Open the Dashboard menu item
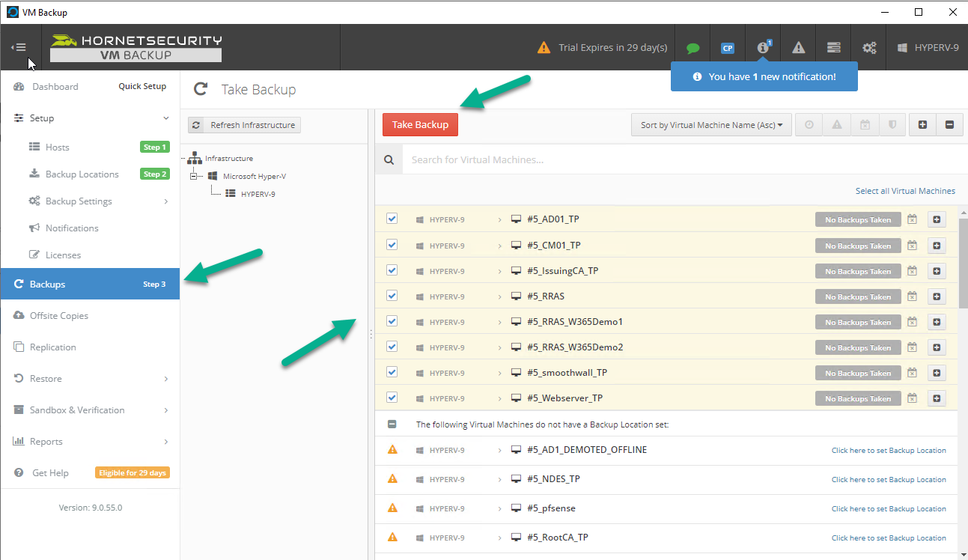 [55, 87]
